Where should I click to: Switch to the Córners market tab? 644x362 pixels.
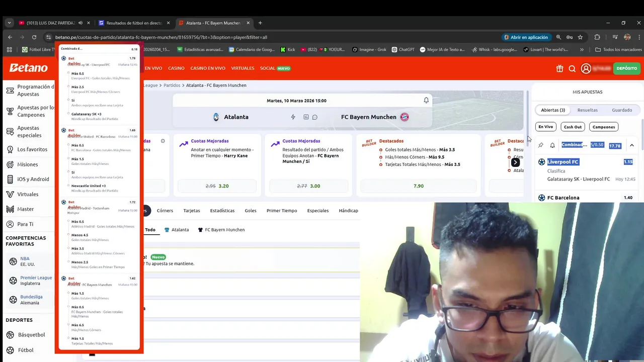tap(165, 211)
